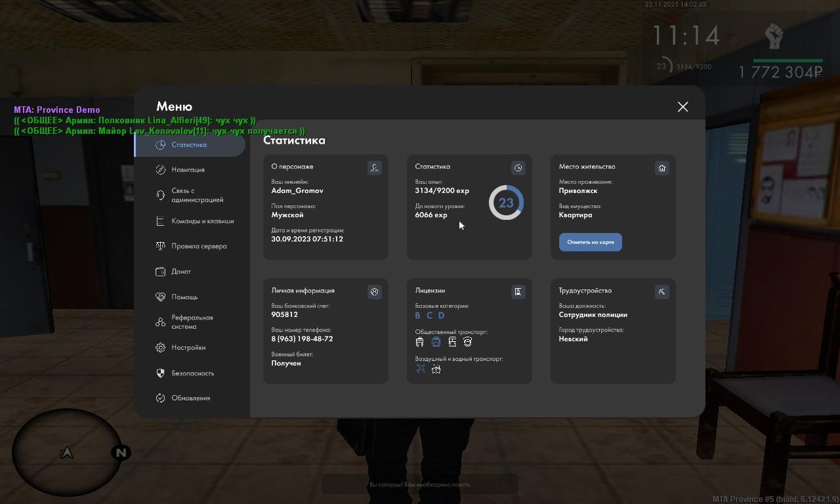Click the profile icon in О персонаже card

[x=374, y=168]
